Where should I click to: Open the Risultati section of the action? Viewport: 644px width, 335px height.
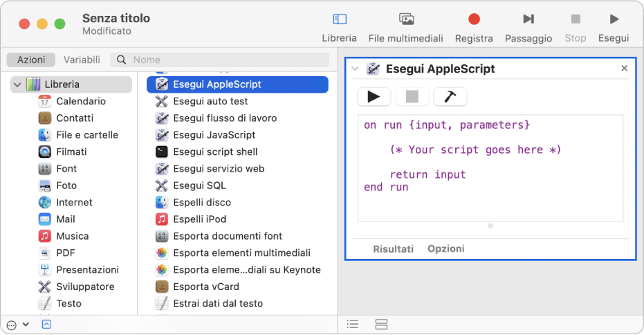(x=393, y=248)
